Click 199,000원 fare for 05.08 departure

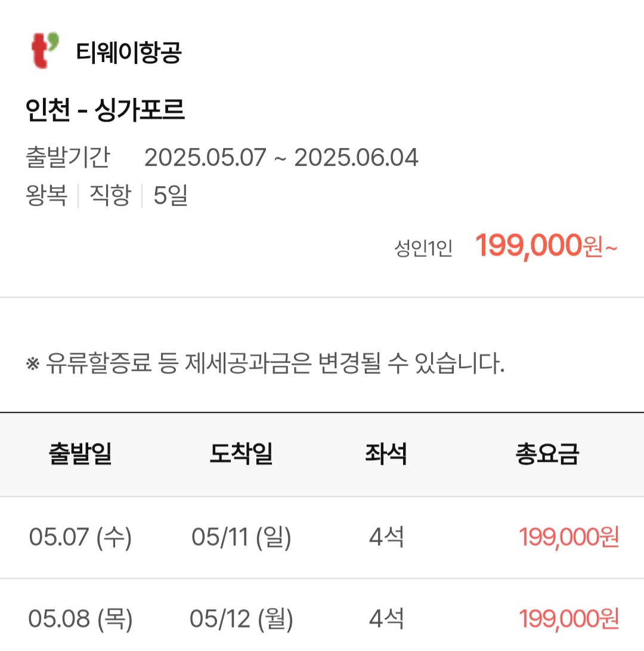tap(569, 619)
